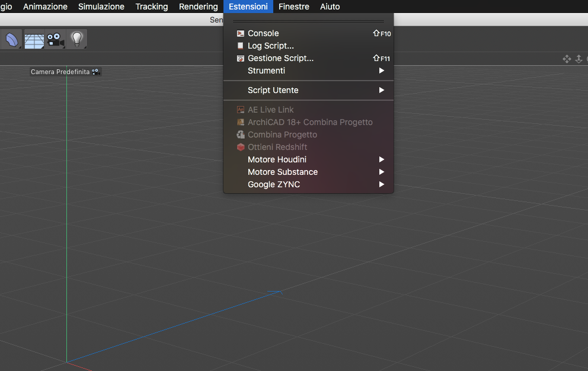
Task: Select the deformer tool icon in the toolbar
Action: click(x=11, y=39)
